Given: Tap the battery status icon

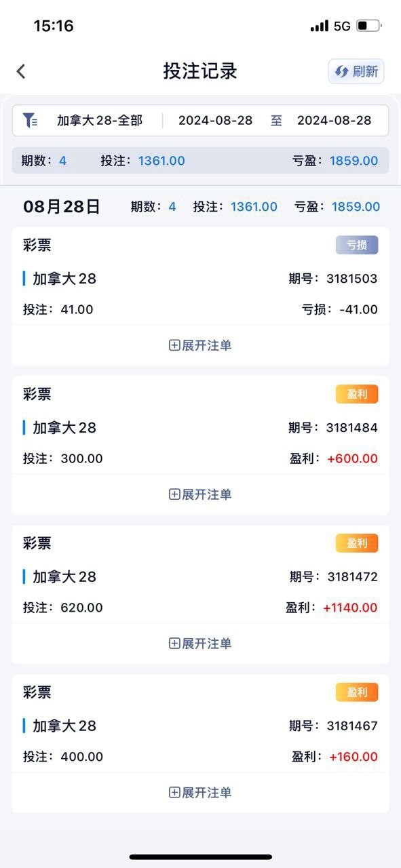Looking at the screenshot, I should tap(369, 26).
